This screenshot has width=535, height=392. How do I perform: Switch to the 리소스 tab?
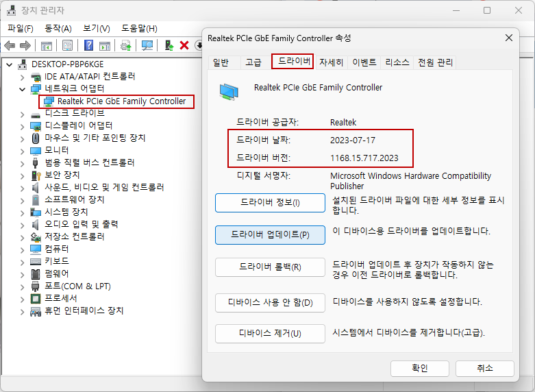click(397, 62)
